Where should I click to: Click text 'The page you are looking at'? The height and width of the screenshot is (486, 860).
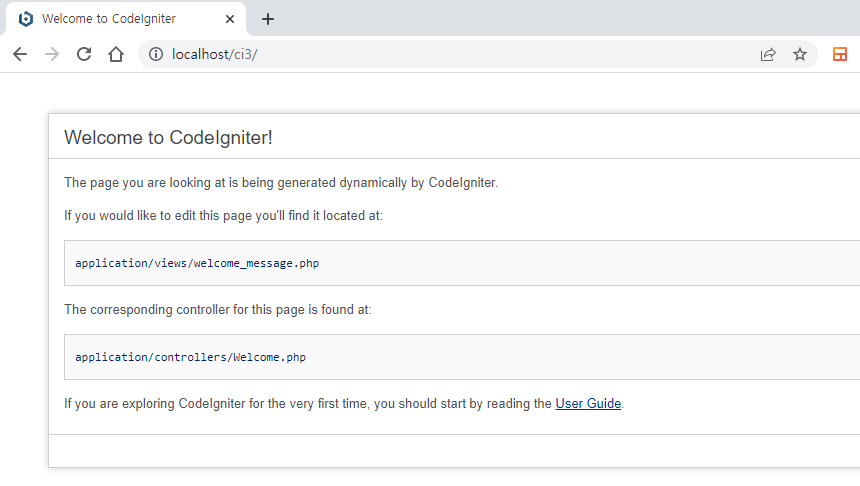tap(144, 183)
